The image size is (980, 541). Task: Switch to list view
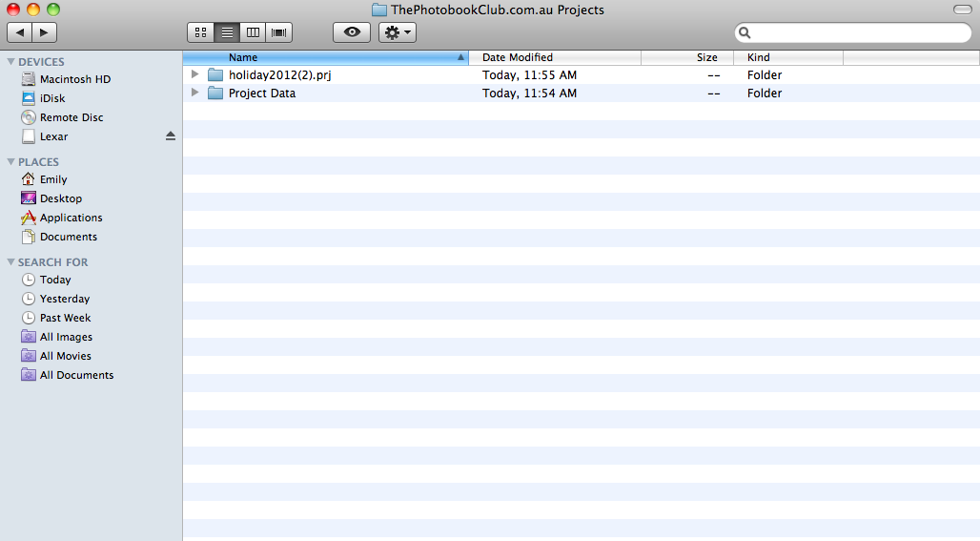tap(227, 32)
